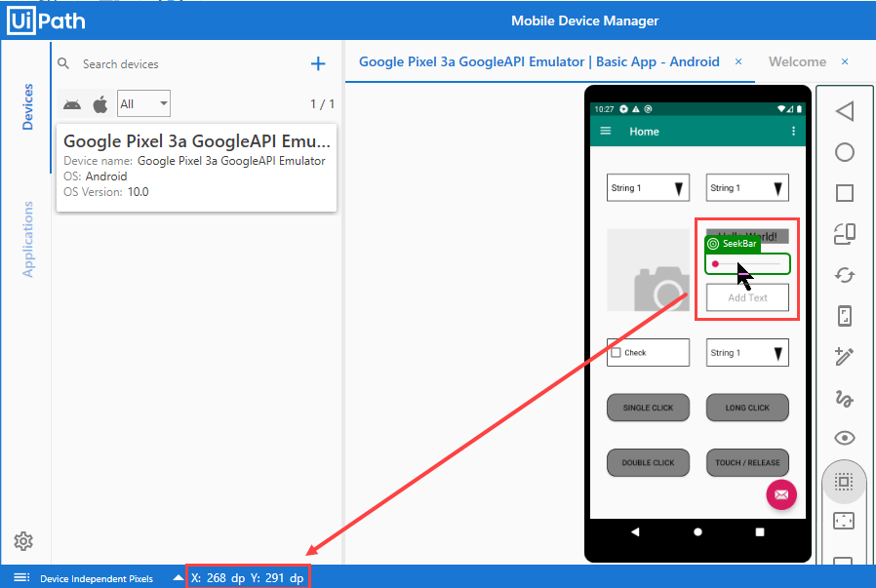Viewport: 876px width, 588px height.
Task: Tick the Check checkbox
Action: (x=616, y=352)
